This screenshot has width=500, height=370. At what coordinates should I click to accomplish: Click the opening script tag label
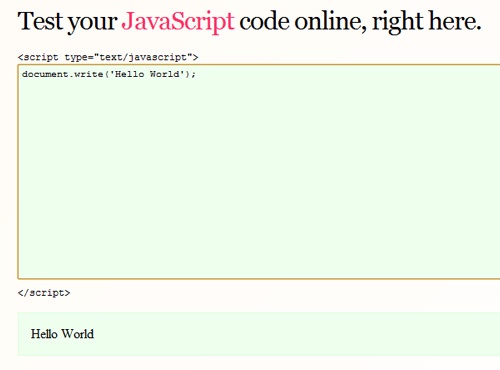[108, 57]
